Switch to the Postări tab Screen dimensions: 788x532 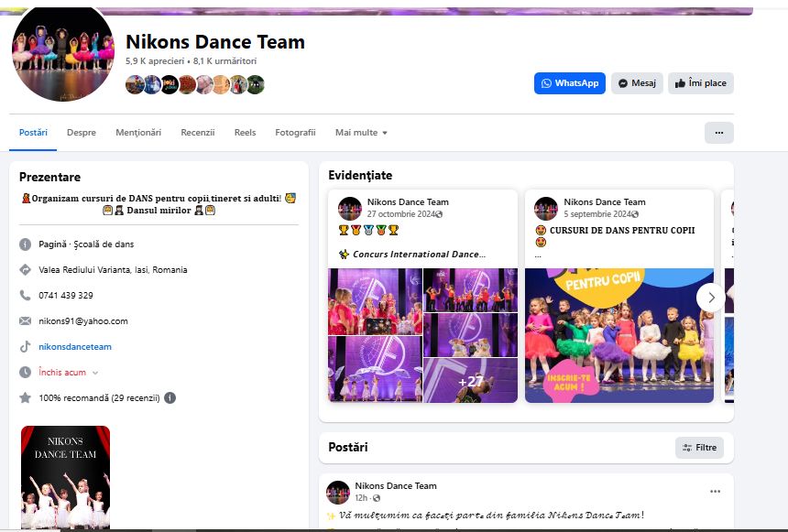point(33,133)
